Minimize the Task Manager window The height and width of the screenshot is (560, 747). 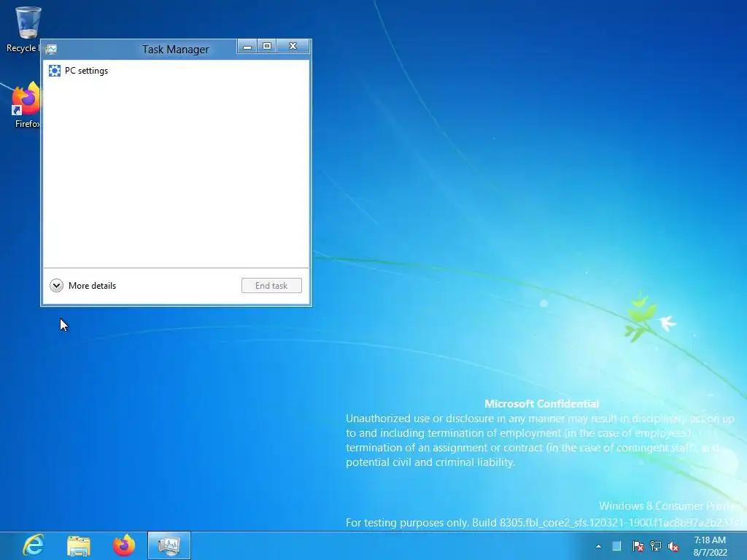pos(247,46)
